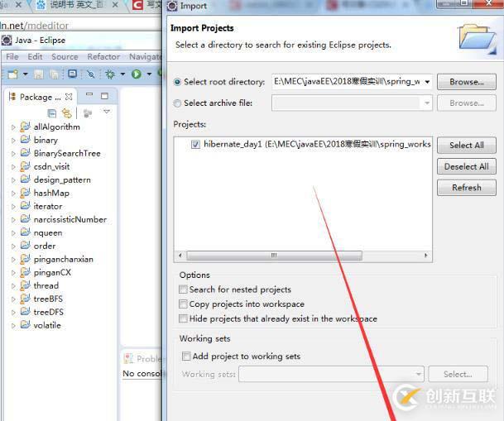
Task: Open the Source menu in Eclipse
Action: pos(65,57)
